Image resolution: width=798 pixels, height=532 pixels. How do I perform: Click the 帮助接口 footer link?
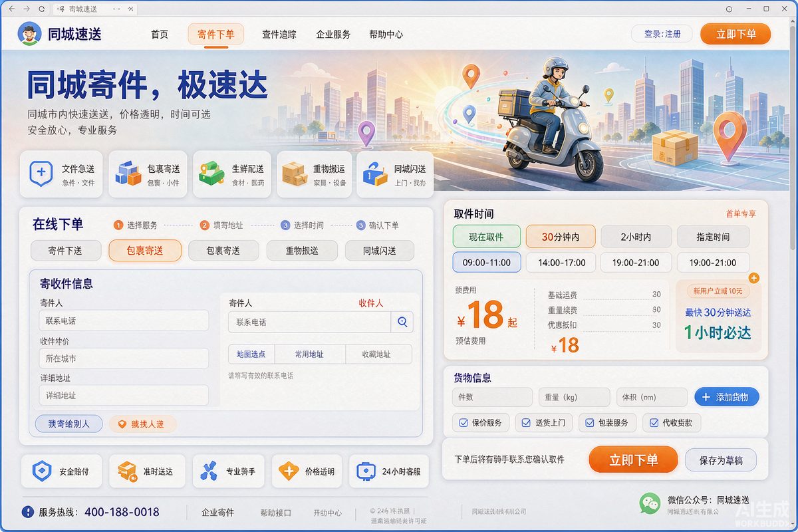276,513
